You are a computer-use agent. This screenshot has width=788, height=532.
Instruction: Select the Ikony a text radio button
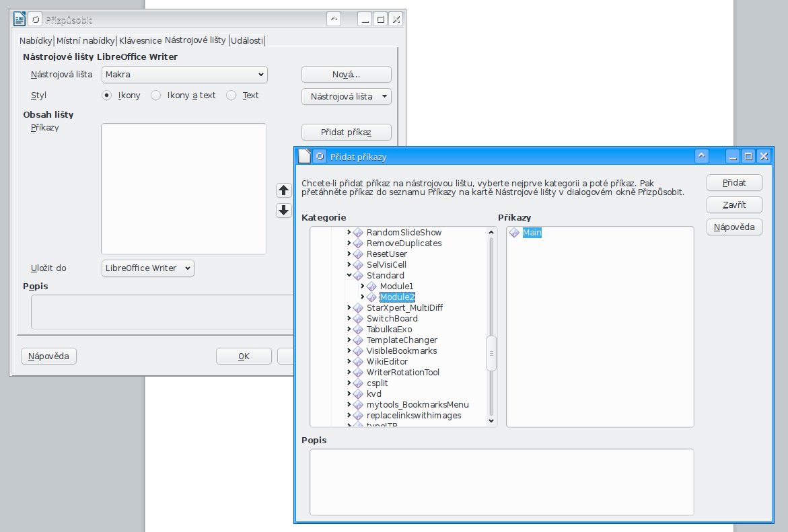tap(156, 95)
